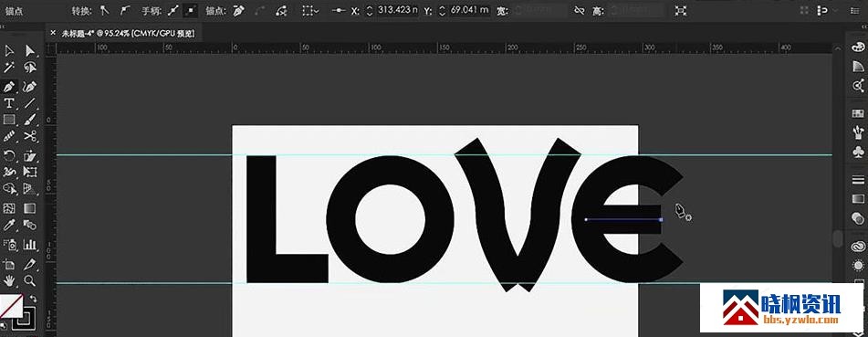Select the Gradient tool
Image resolution: width=868 pixels, height=337 pixels.
(x=30, y=208)
